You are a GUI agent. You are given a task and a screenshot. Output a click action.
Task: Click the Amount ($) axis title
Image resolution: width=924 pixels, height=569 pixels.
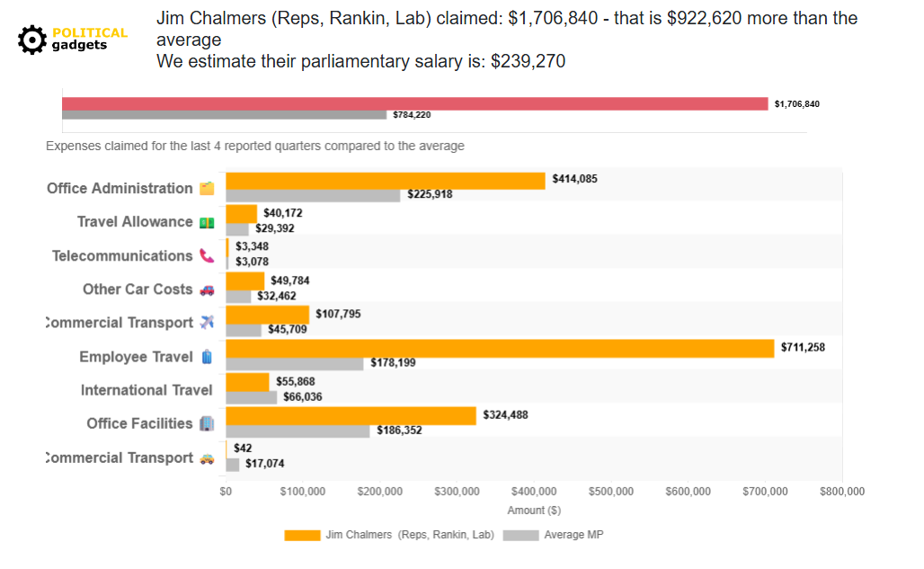point(534,510)
